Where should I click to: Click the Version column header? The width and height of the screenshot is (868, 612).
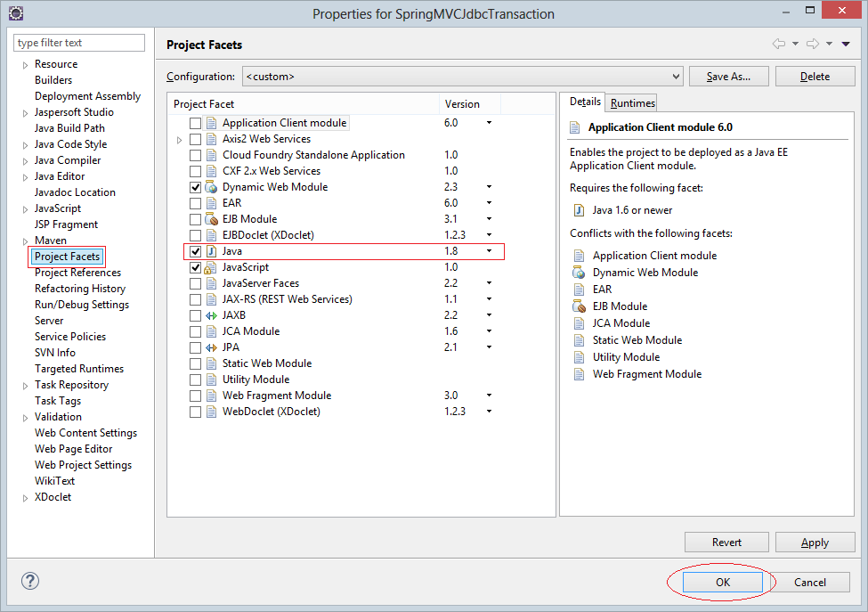[x=470, y=104]
